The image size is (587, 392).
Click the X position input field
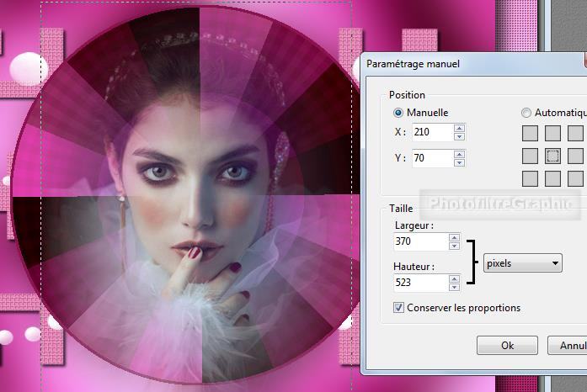tap(431, 132)
